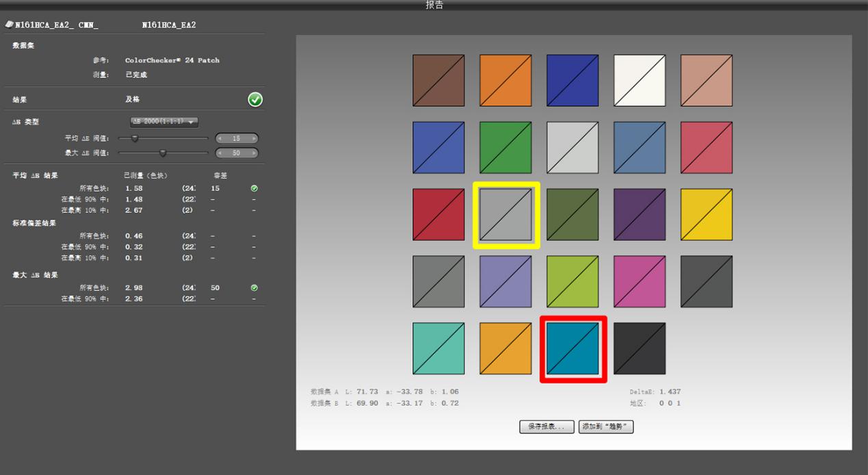Viewport: 868px width, 475px height.
Task: Increase 最大 ΔE threshold with right stepper arrow
Action: 254,153
